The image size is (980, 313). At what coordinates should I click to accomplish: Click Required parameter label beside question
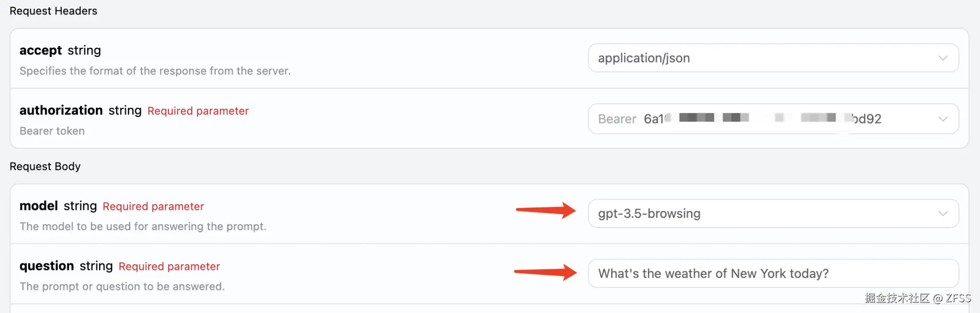pos(169,266)
